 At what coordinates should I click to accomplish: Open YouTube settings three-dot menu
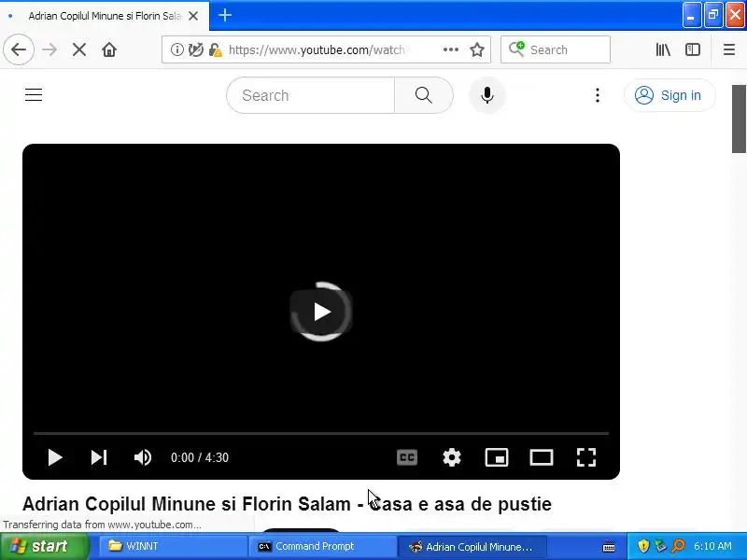pyautogui.click(x=598, y=95)
